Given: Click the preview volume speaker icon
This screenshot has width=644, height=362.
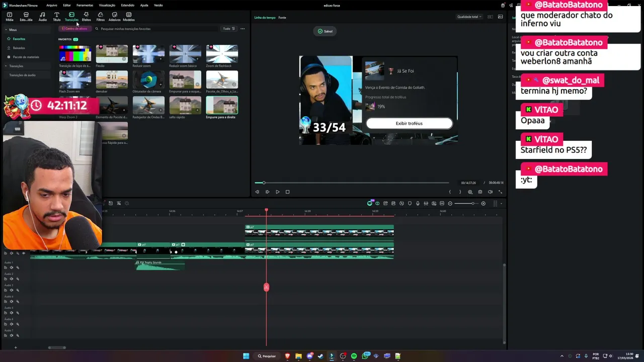Looking at the screenshot, I should tap(490, 192).
